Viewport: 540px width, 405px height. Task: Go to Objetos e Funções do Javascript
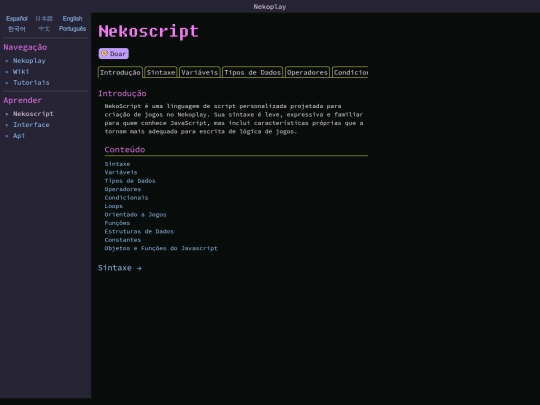[x=161, y=248]
